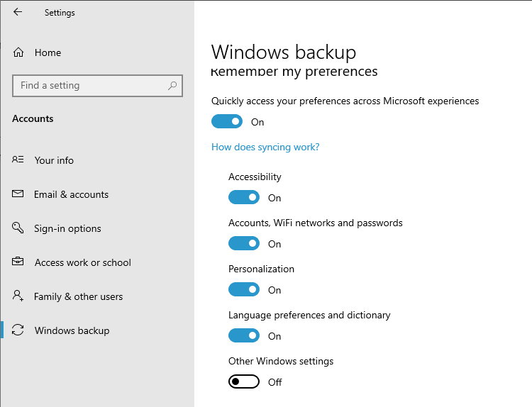Toggle Language preferences and dictionary sync

point(244,336)
